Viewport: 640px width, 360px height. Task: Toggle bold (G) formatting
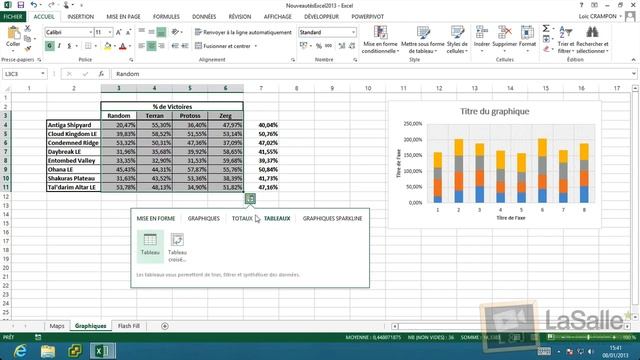pyautogui.click(x=50, y=46)
